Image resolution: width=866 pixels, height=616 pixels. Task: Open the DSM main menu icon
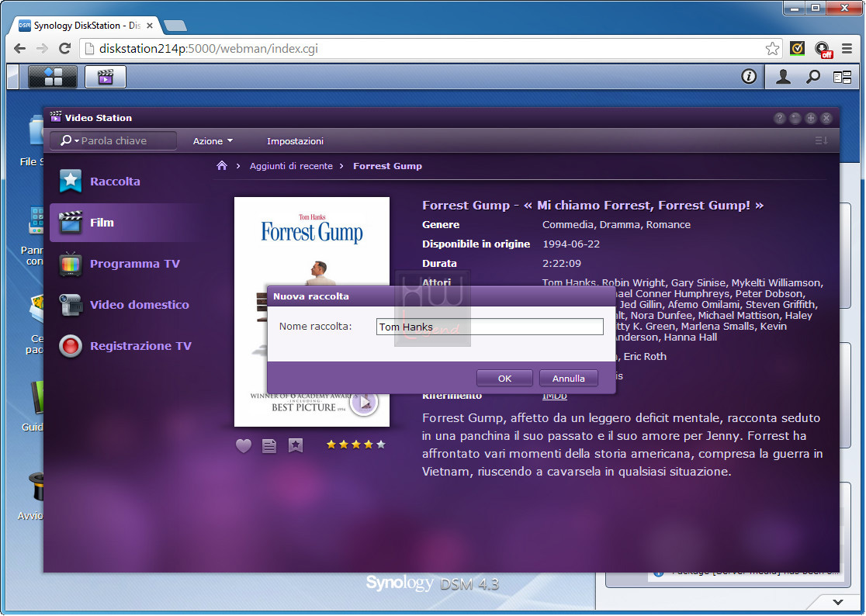(53, 77)
